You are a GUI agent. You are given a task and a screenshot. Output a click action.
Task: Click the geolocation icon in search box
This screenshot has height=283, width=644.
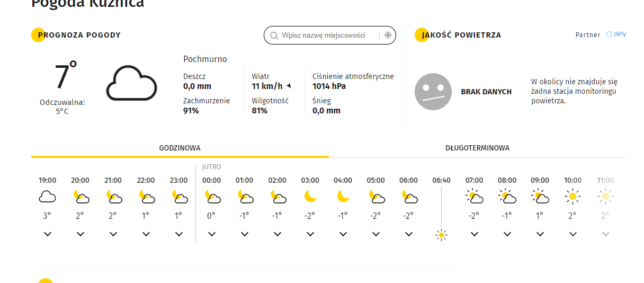click(388, 35)
